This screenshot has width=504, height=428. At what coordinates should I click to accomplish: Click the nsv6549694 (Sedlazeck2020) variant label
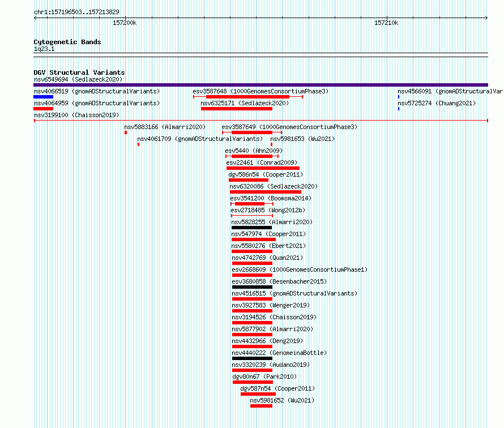click(78, 79)
